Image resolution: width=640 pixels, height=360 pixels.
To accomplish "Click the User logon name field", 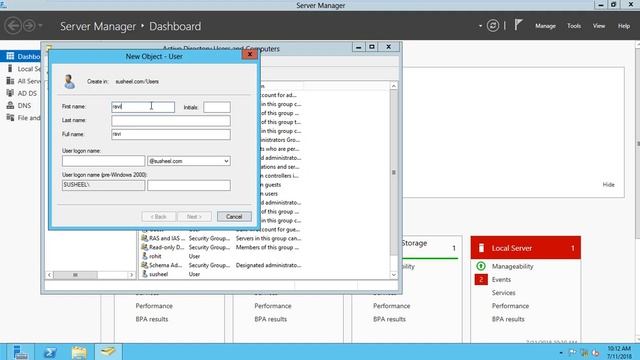I will [103, 161].
